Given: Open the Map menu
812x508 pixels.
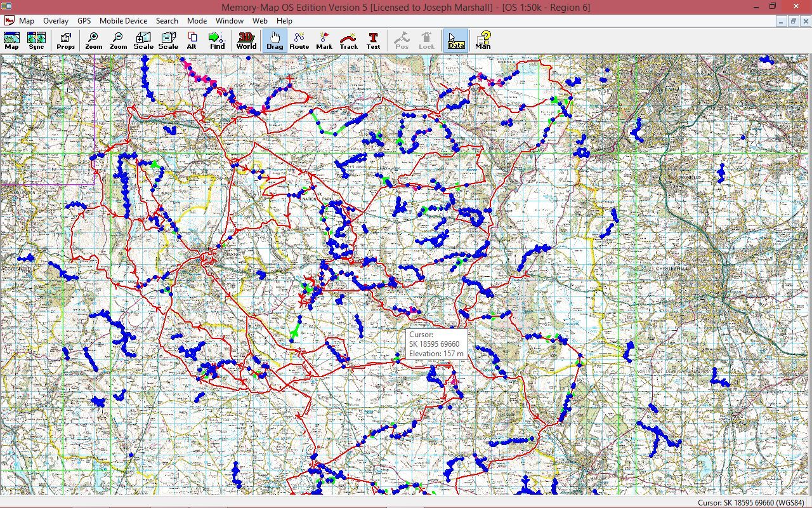Looking at the screenshot, I should pos(27,21).
